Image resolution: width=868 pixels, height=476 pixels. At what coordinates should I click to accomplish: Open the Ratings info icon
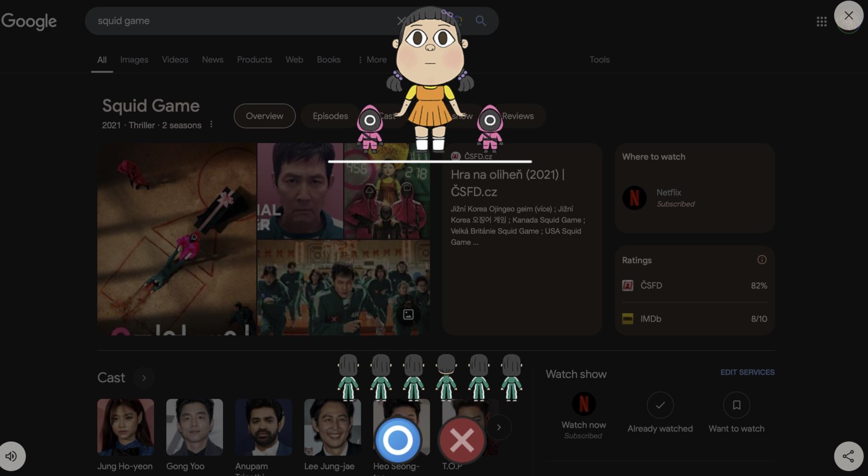762,260
